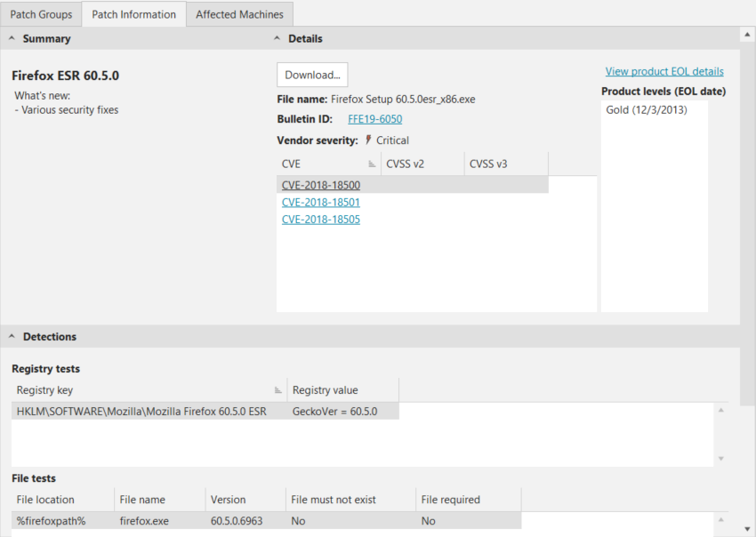Switch to the Patch Groups tab

[41, 14]
